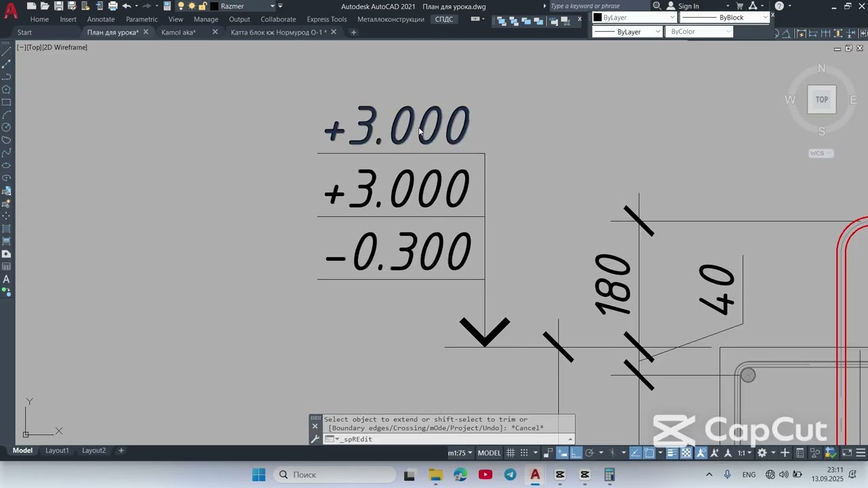Screen dimensions: 868x488
Task: Select the Line tool in the left toolbar
Action: pos(6,52)
